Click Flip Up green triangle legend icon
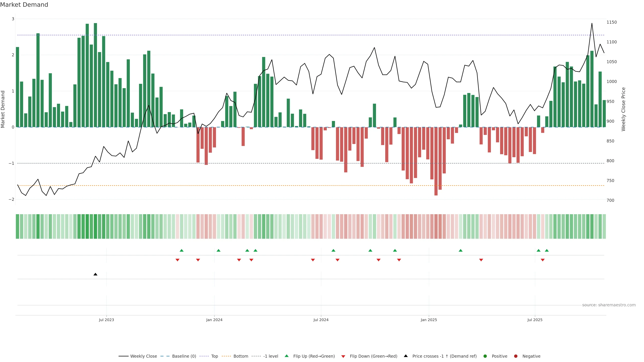644x362 pixels. (x=287, y=356)
